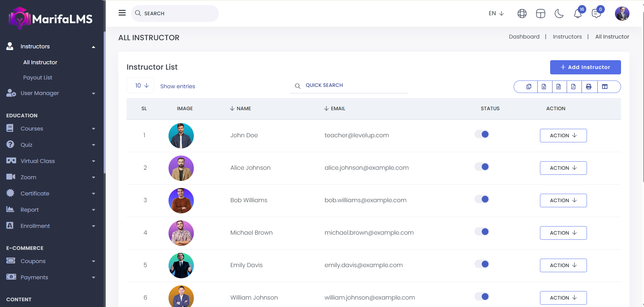
Task: Open Payout List in the sidebar
Action: tap(38, 77)
